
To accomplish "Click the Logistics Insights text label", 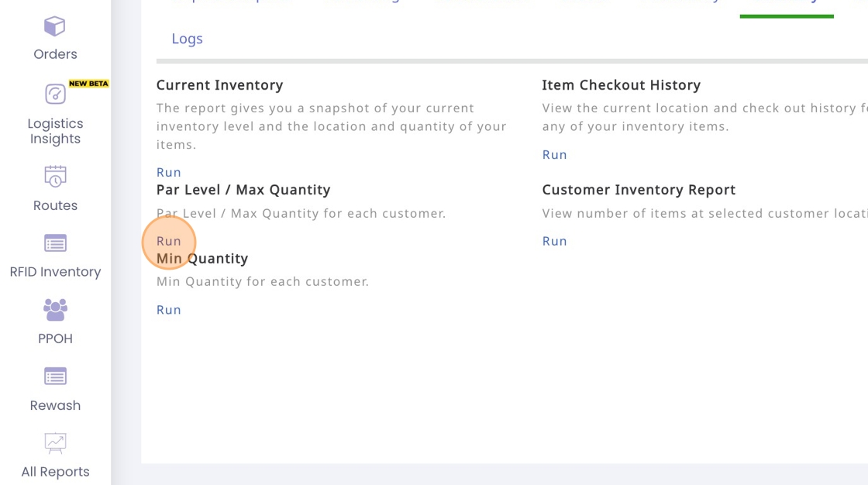I will click(x=55, y=131).
